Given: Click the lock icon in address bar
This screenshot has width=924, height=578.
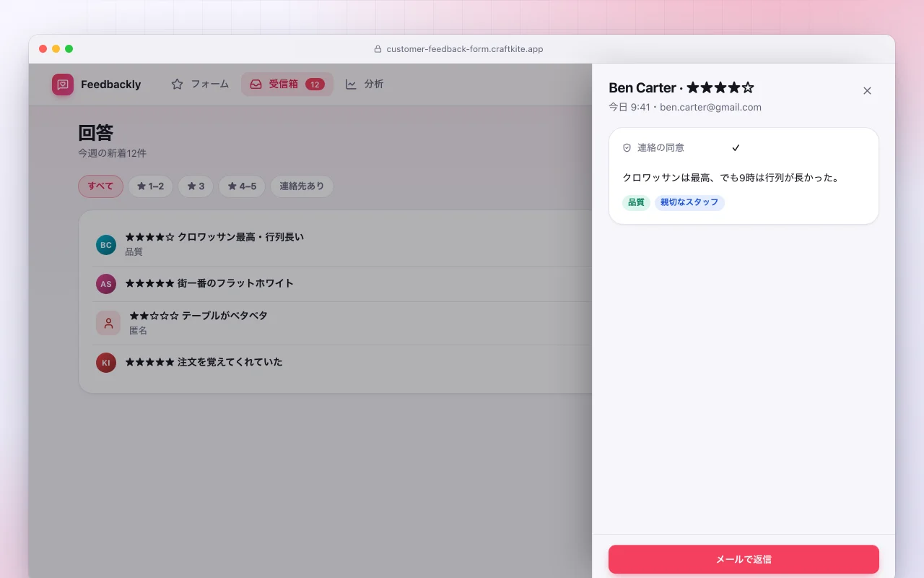Looking at the screenshot, I should pos(378,49).
